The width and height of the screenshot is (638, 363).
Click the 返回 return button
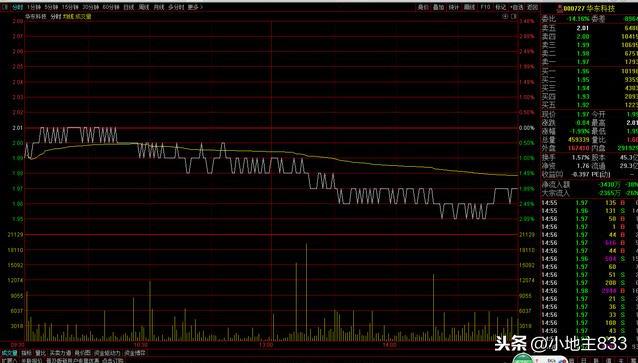tap(533, 7)
